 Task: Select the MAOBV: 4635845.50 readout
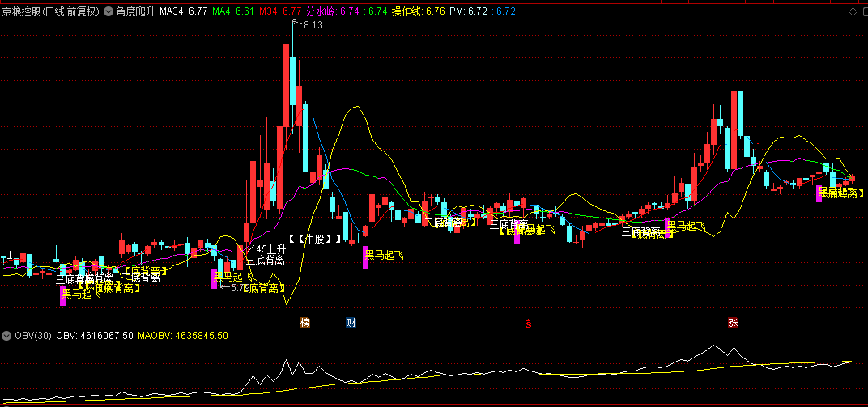pyautogui.click(x=183, y=335)
